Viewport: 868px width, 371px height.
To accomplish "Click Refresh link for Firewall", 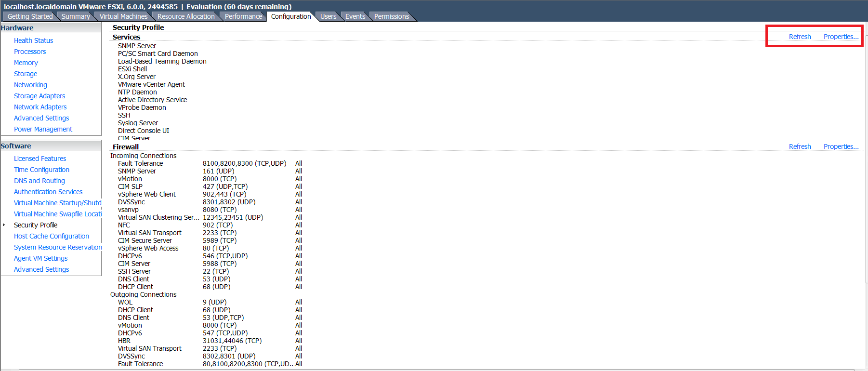I will (800, 146).
